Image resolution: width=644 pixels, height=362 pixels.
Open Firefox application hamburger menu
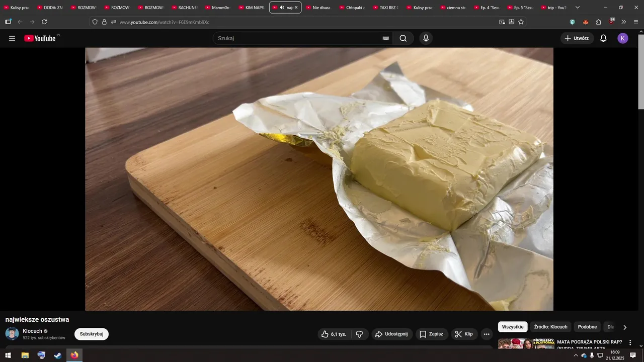(636, 22)
